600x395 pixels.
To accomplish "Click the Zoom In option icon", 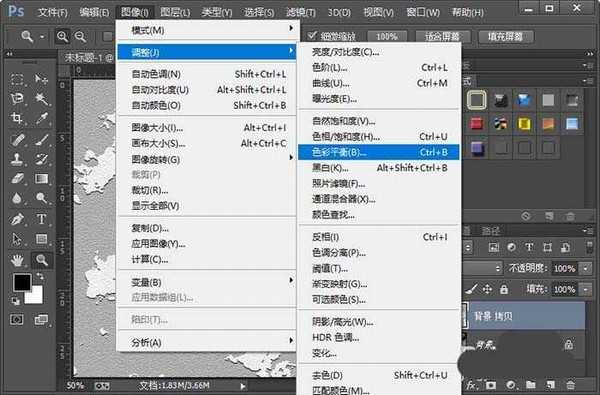I will click(x=62, y=37).
